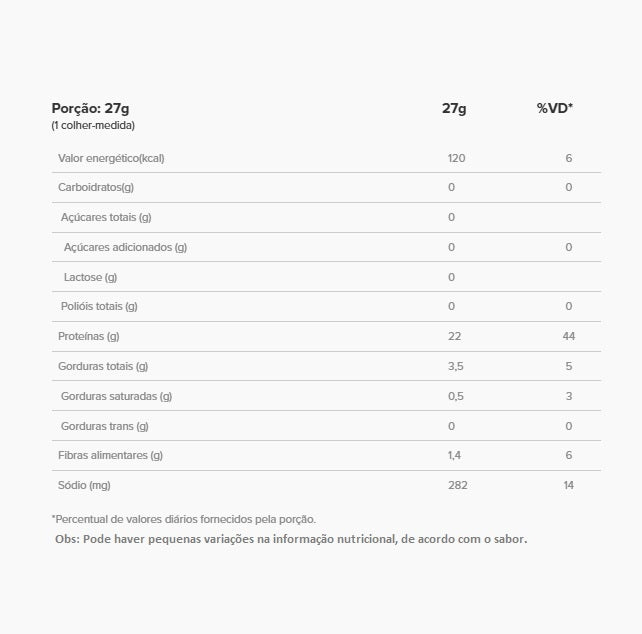Click the 'Gorduras saturadas (g)' label
Screen dimensions: 642x634
click(116, 396)
